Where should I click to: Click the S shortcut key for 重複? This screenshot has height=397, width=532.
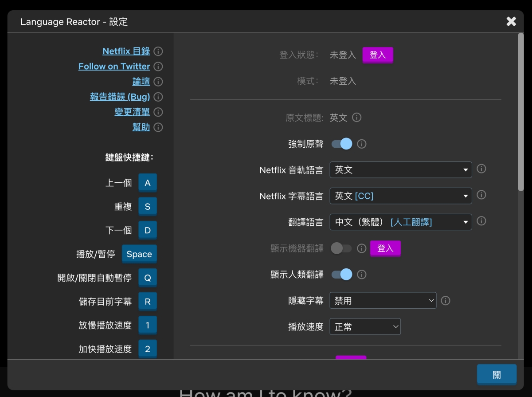[148, 206]
